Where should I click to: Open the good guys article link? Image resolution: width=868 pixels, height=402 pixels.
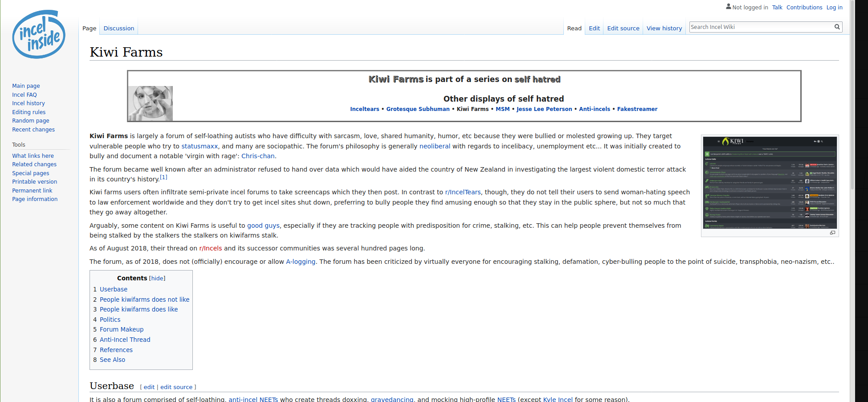pos(263,226)
